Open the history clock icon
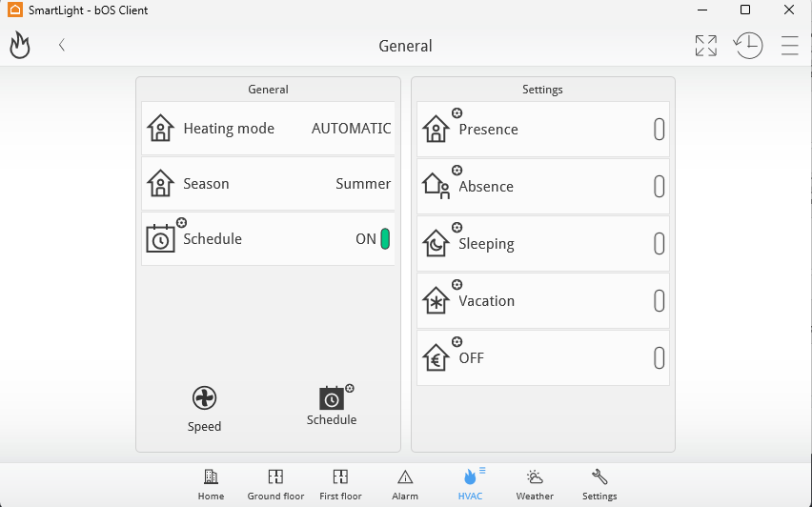The height and width of the screenshot is (507, 812). click(748, 46)
